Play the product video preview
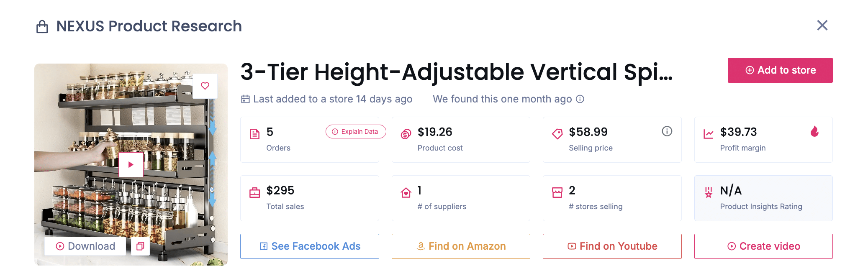 [131, 165]
